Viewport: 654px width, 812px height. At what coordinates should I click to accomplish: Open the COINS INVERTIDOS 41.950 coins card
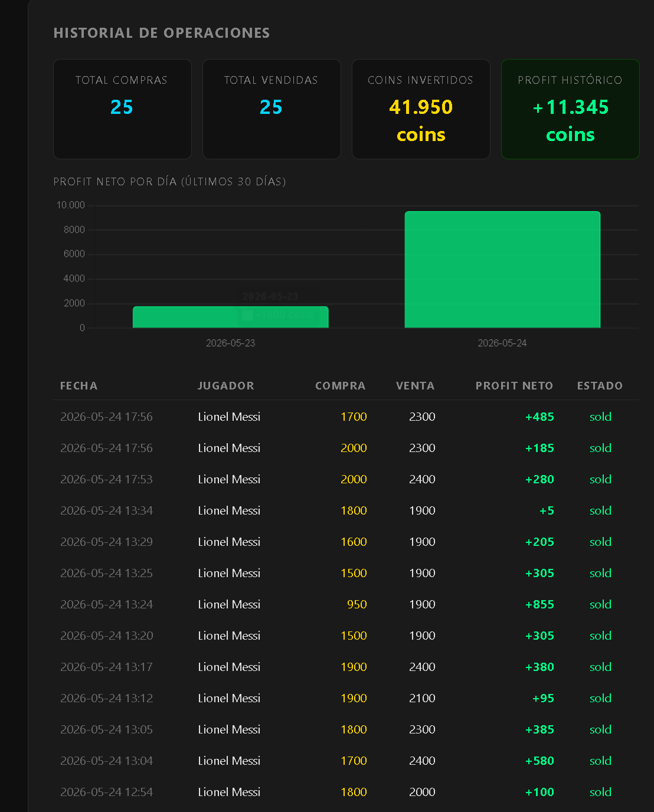pos(421,109)
